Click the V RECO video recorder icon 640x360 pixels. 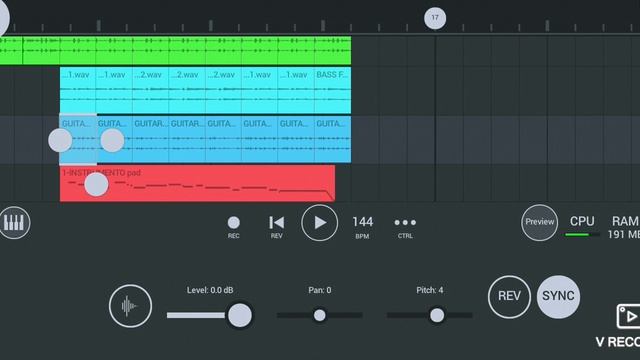point(628,316)
